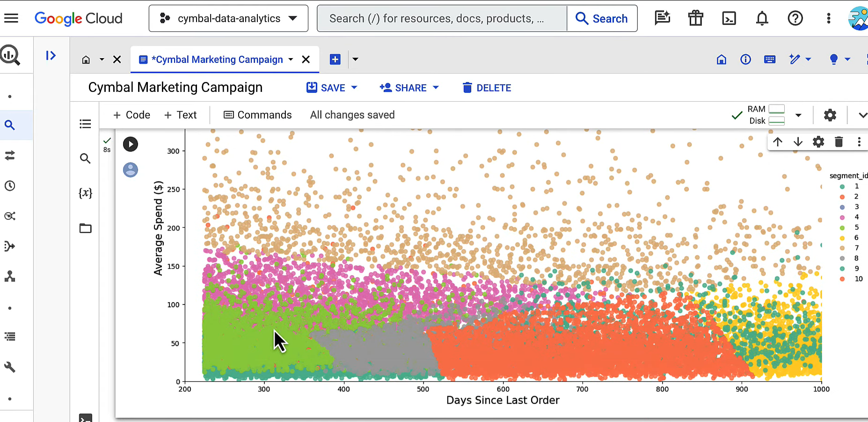The image size is (868, 422).
Task: Open the table of contents icon
Action: pyautogui.click(x=85, y=124)
